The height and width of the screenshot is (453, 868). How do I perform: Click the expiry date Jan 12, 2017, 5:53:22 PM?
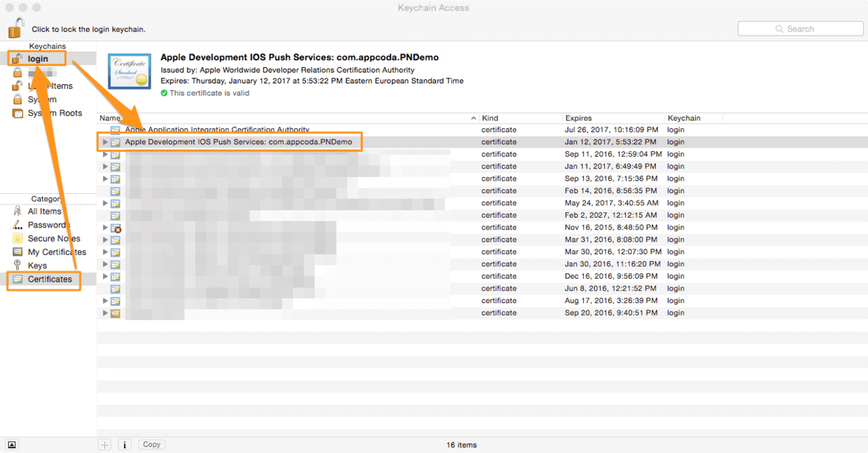coord(609,142)
